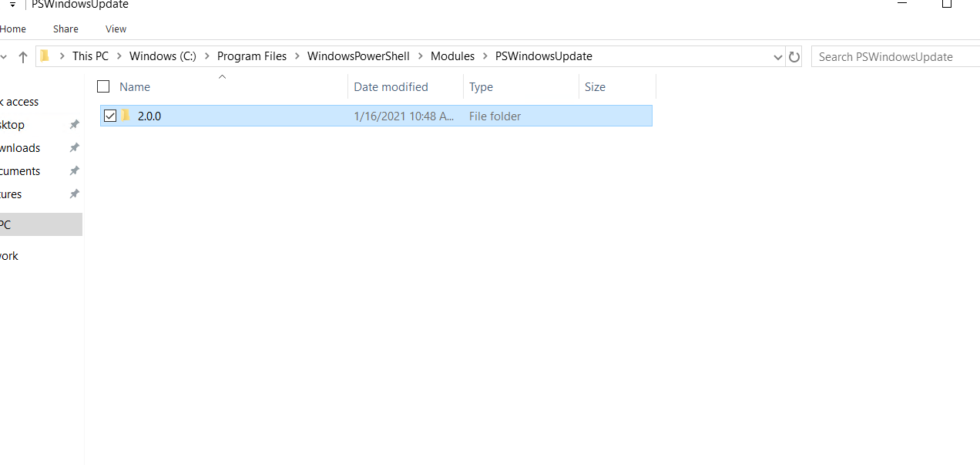Click the Refresh address bar icon

(794, 56)
